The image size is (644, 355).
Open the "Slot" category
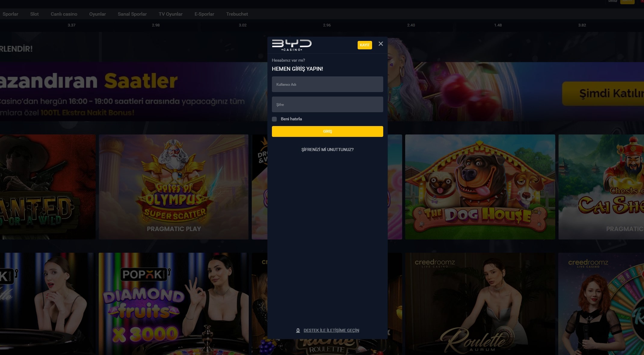[x=34, y=14]
